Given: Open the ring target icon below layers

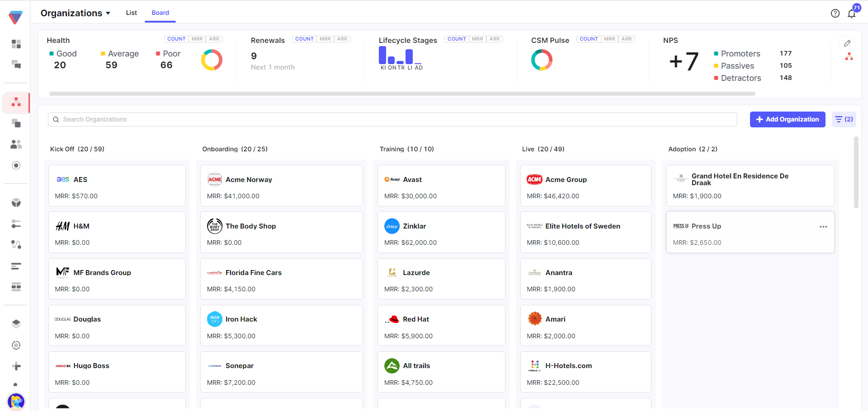Looking at the screenshot, I should (x=16, y=345).
